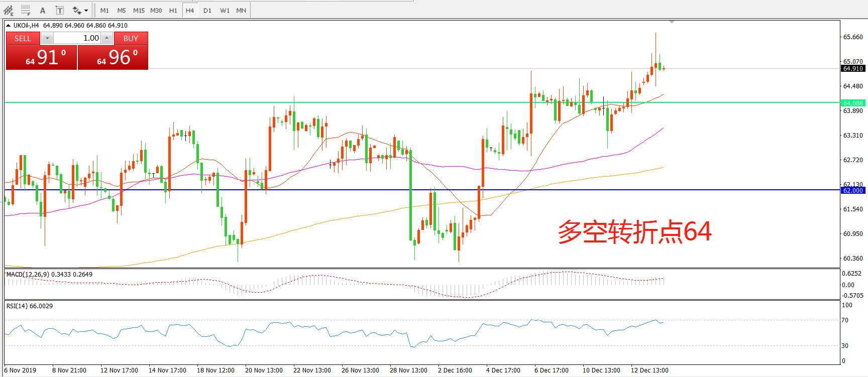Collapse the one-click trading panel triangle

(9, 26)
